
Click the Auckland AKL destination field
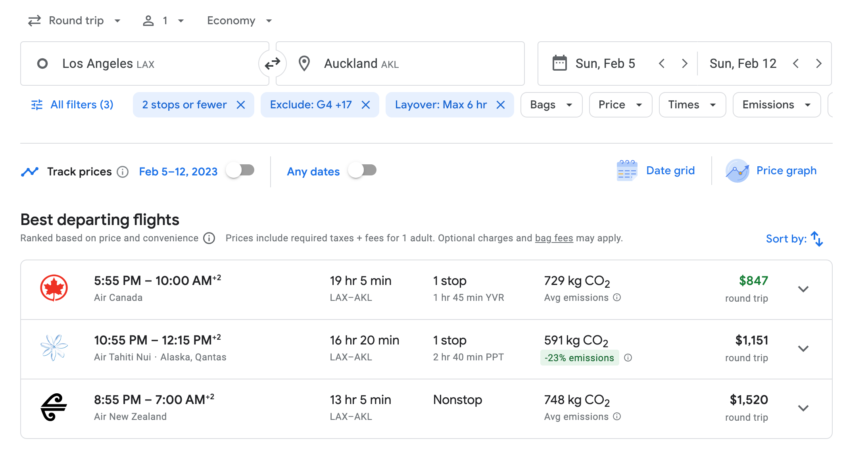tap(400, 64)
